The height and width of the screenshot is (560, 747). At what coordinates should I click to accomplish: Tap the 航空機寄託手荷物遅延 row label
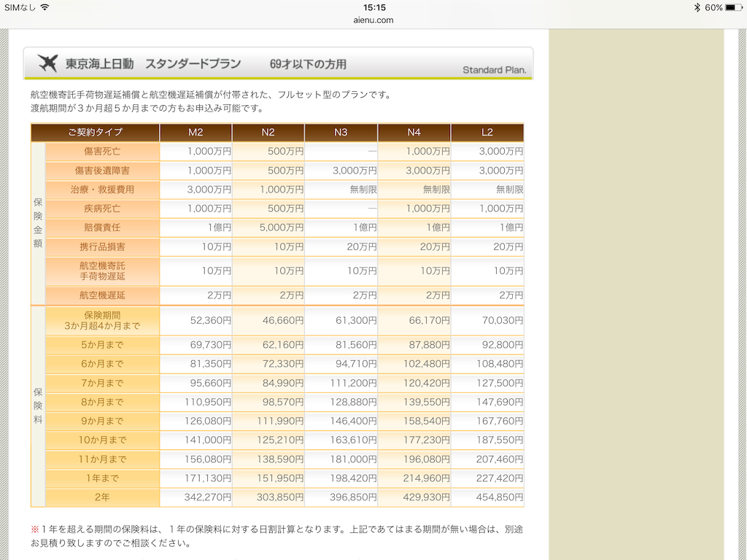(102, 271)
